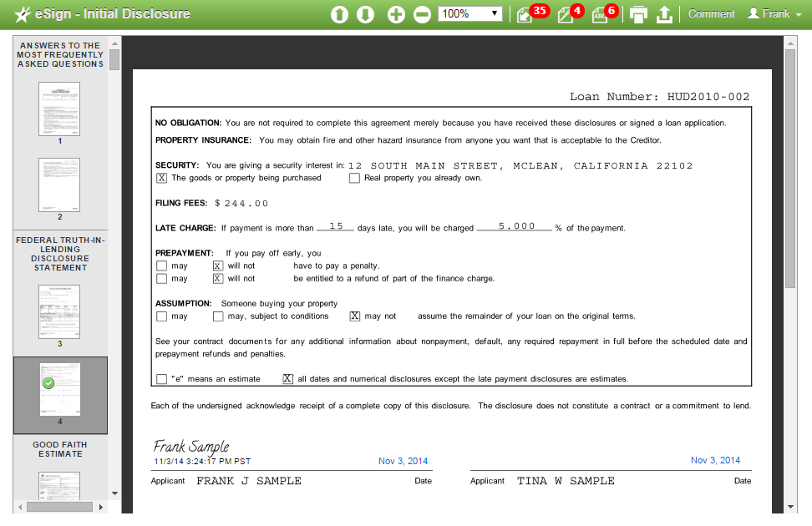Click the sidebar scrollbar up arrow
Viewport: 812px width, 526px height.
(115, 43)
